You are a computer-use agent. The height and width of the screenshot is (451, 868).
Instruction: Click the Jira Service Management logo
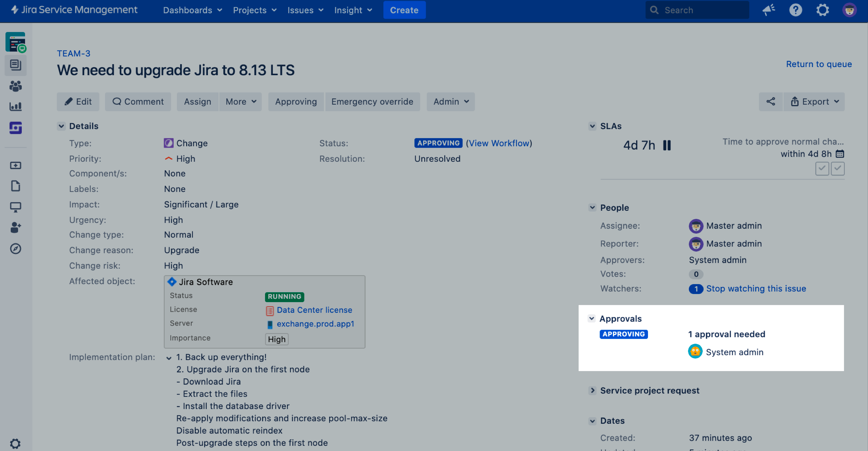click(74, 10)
